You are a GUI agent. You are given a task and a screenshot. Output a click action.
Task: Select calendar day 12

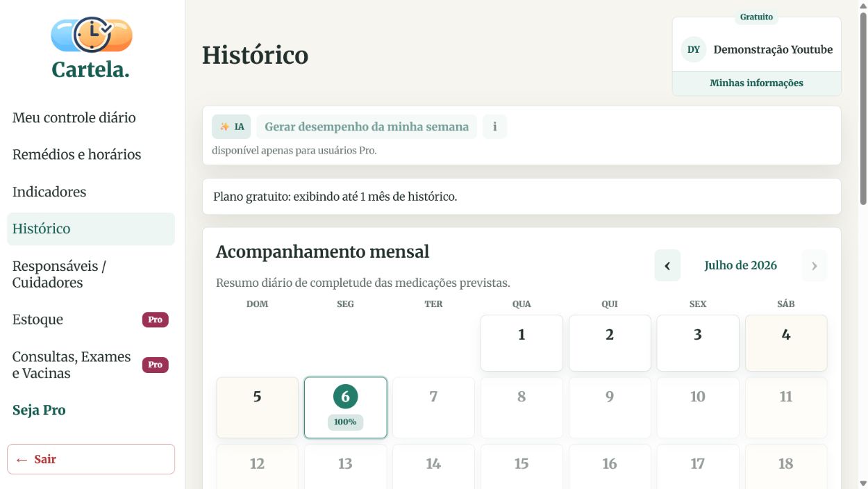click(x=257, y=466)
